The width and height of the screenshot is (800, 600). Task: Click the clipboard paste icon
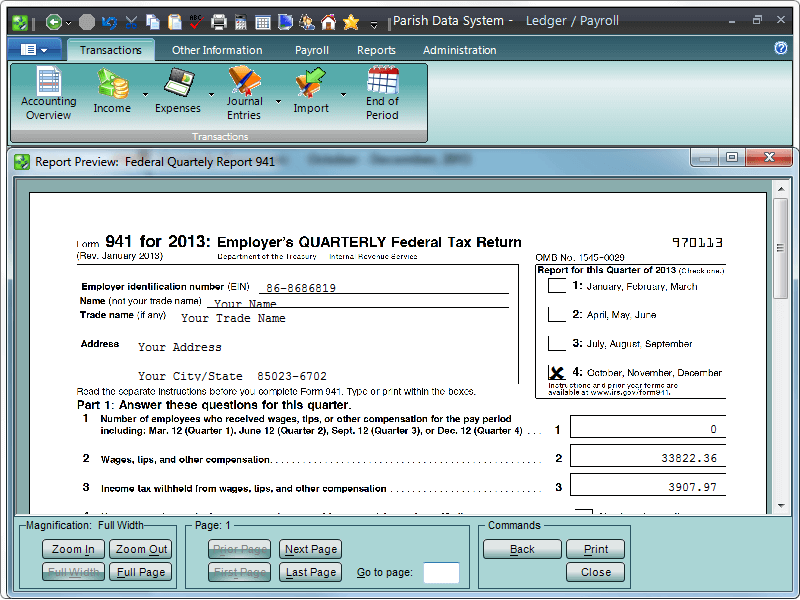[x=174, y=22]
